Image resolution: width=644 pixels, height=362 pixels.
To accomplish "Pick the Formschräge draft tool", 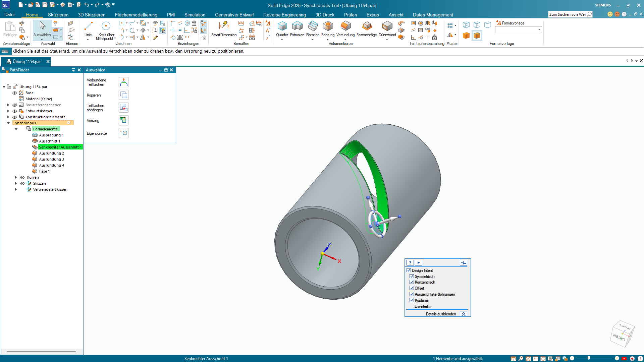I will coord(367,26).
